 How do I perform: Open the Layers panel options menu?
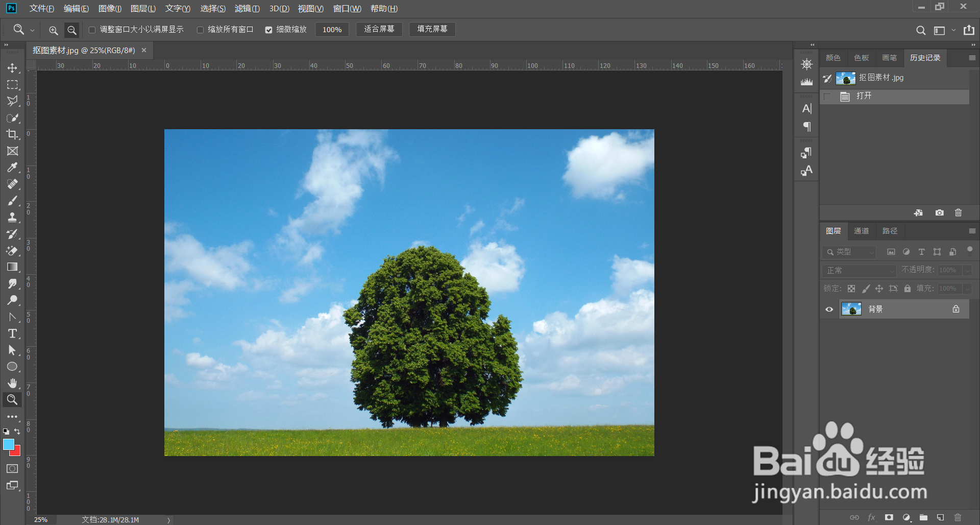[x=972, y=231]
